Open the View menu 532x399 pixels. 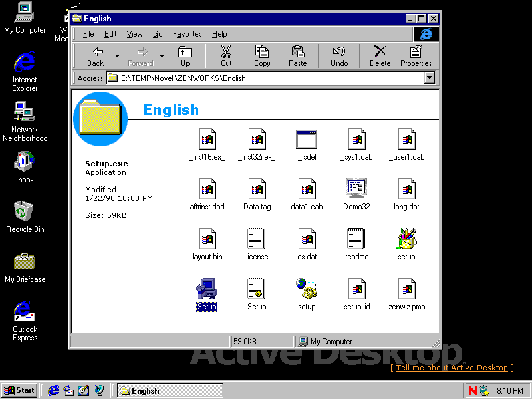pos(134,34)
